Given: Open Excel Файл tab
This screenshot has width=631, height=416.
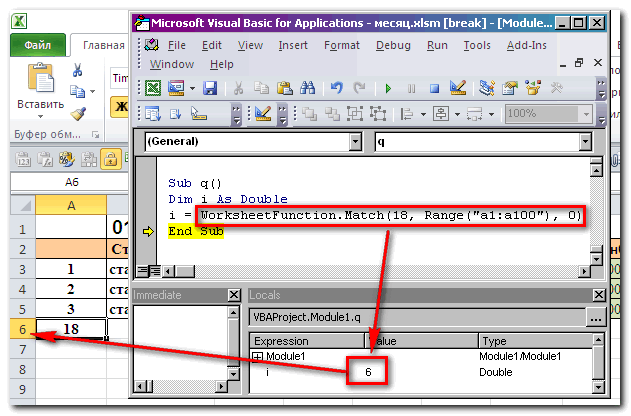Looking at the screenshot, I should (x=38, y=45).
